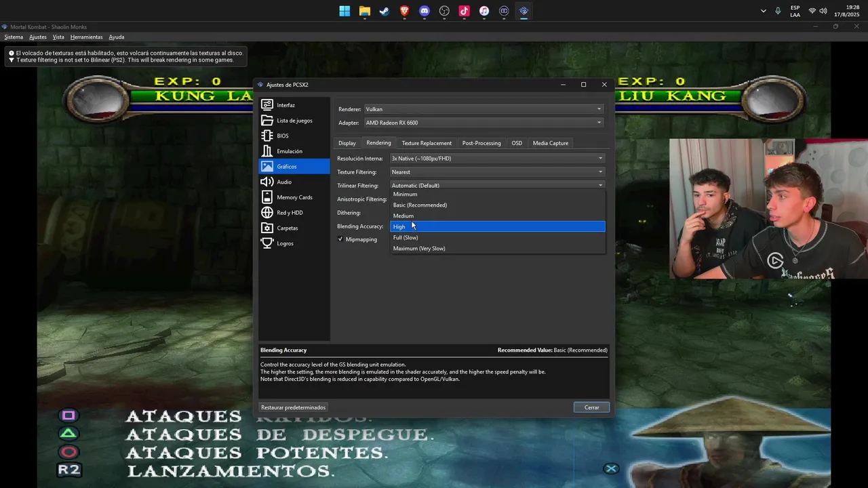Open the Adapter AMD Radeon dropdown

pos(484,123)
